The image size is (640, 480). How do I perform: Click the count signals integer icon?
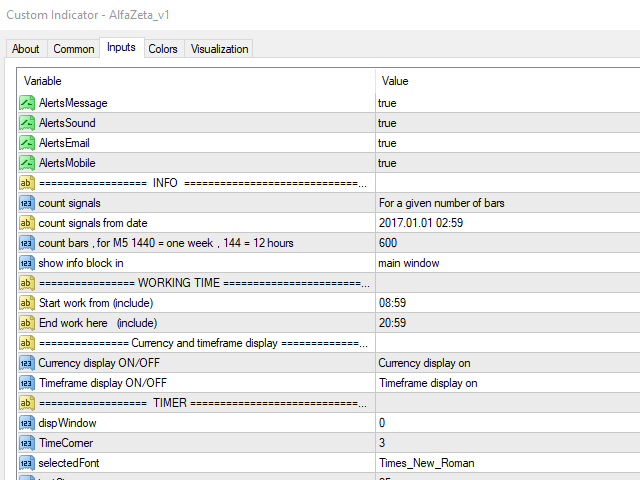point(27,203)
